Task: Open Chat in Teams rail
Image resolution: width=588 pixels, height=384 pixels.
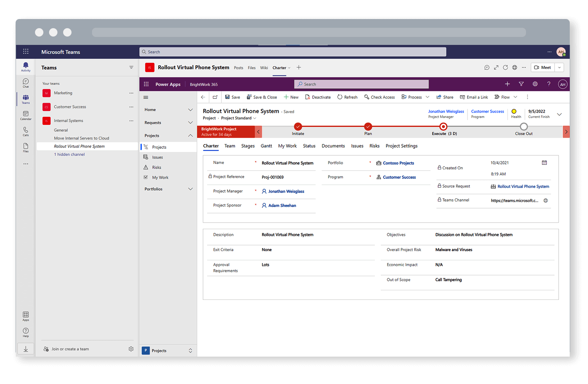Action: [x=25, y=83]
